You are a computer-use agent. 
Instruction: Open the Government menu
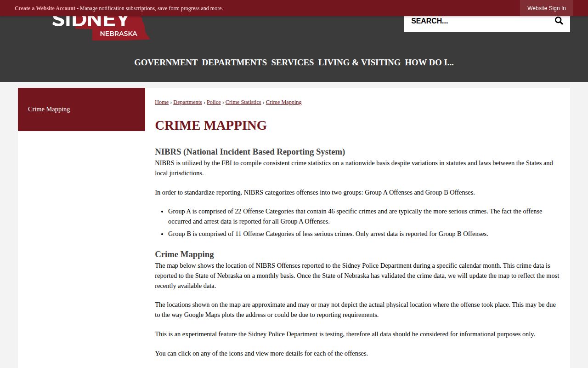(166, 63)
